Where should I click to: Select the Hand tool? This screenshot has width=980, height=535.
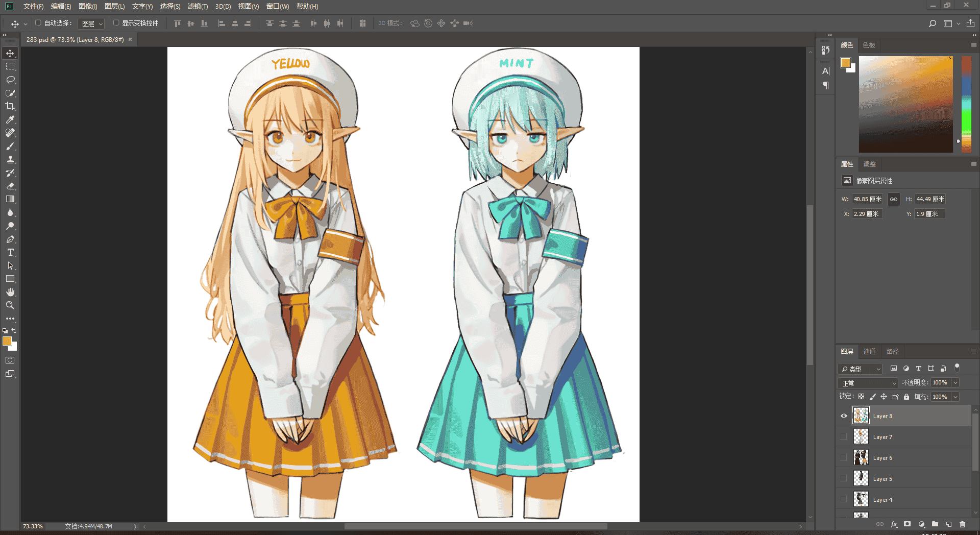coord(10,292)
